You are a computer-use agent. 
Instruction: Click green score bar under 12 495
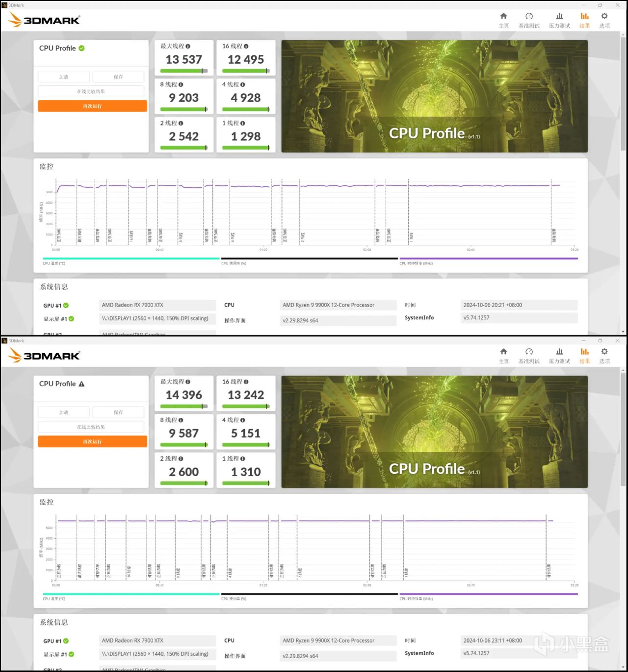click(x=246, y=71)
